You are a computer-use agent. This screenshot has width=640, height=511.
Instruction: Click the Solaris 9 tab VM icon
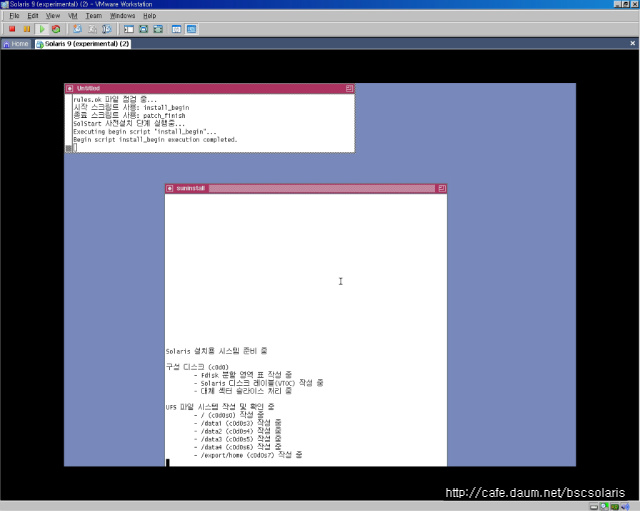(x=40, y=44)
